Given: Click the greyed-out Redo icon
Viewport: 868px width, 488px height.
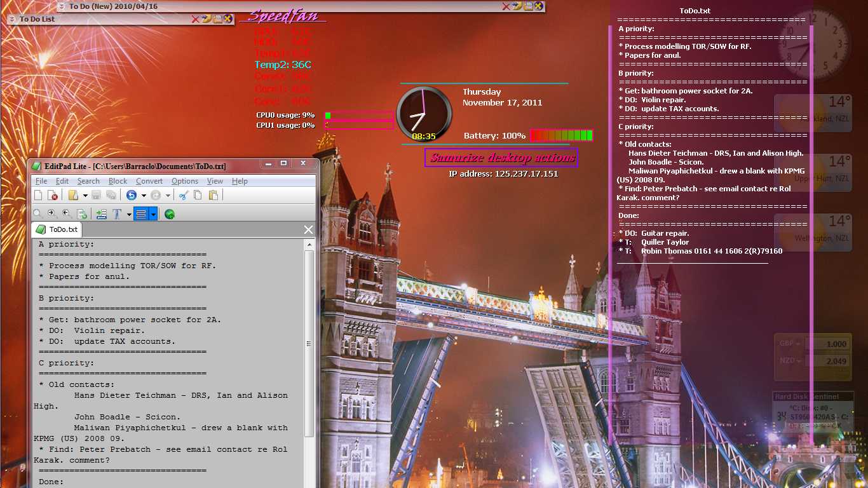Looking at the screenshot, I should tap(156, 195).
